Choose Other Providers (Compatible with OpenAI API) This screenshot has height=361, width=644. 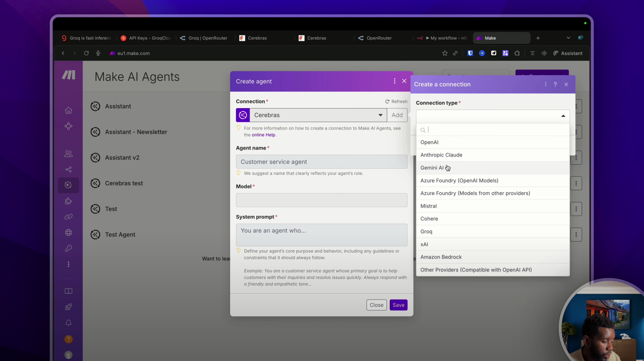[x=492, y=270]
